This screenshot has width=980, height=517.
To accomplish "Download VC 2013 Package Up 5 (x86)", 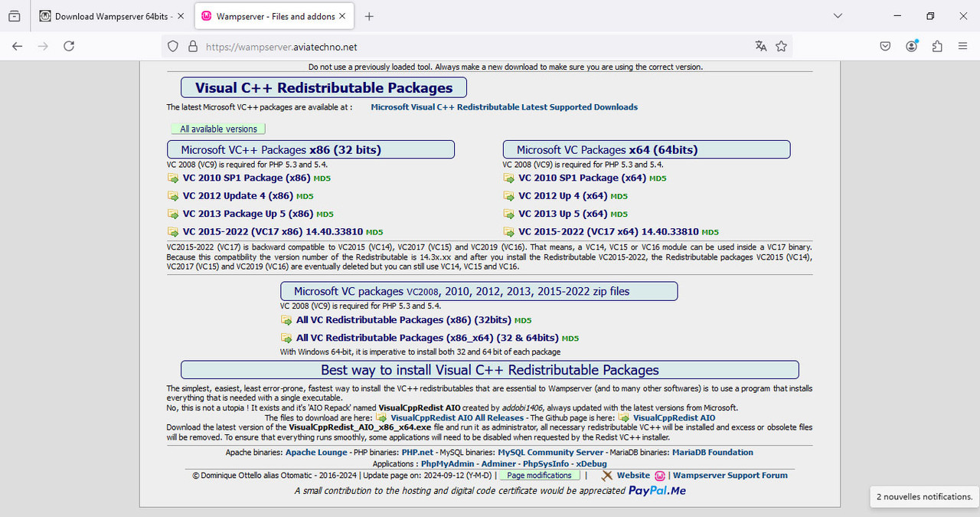I will pos(248,214).
